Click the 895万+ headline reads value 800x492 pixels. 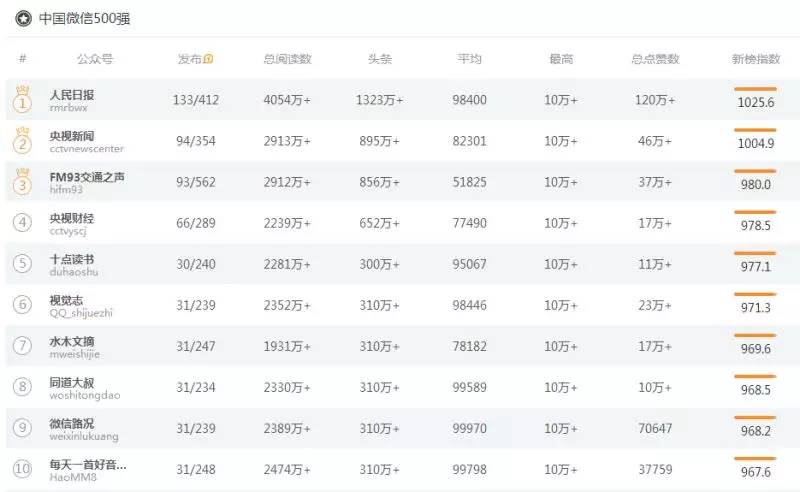coord(379,141)
